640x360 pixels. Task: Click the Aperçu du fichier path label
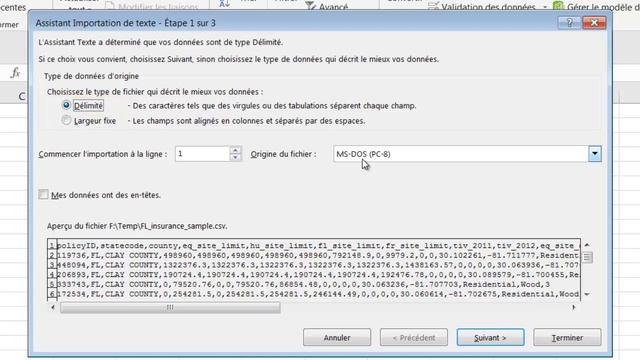(137, 226)
